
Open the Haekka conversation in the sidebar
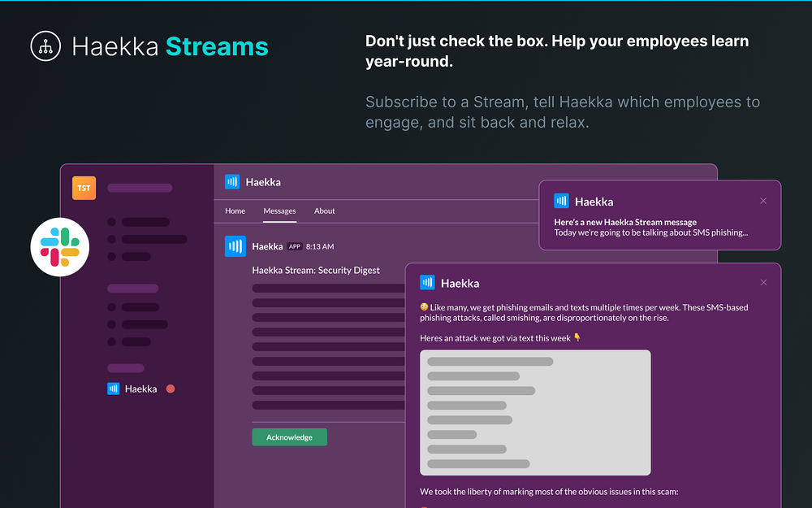(x=140, y=389)
